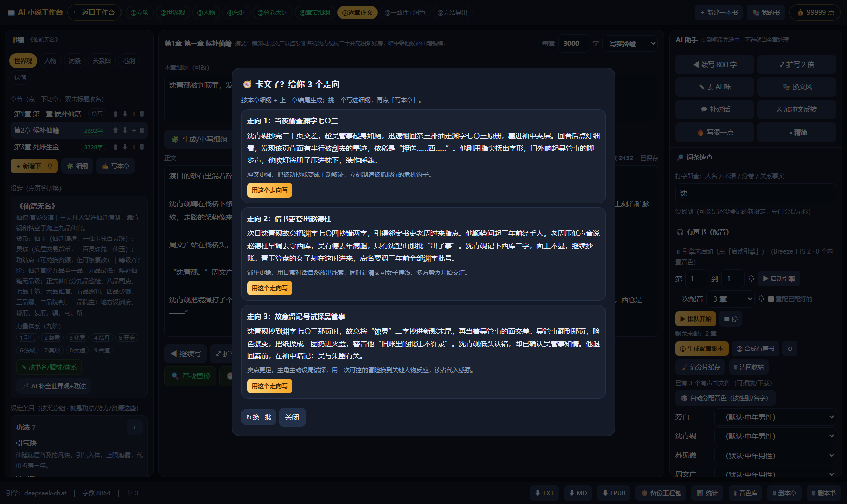Open 旁白 voice dropdown
Image resolution: width=847 pixels, height=504 pixels.
[776, 417]
